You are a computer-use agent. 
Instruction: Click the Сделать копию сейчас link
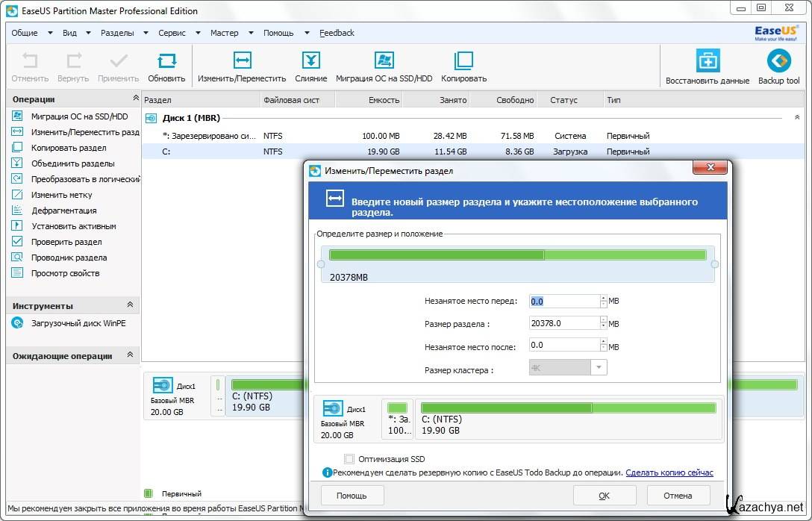tap(669, 472)
